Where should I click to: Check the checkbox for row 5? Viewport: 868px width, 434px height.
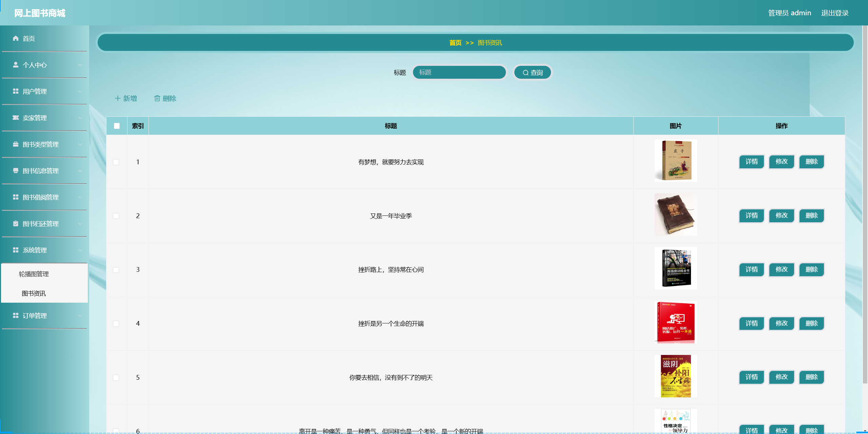116,377
